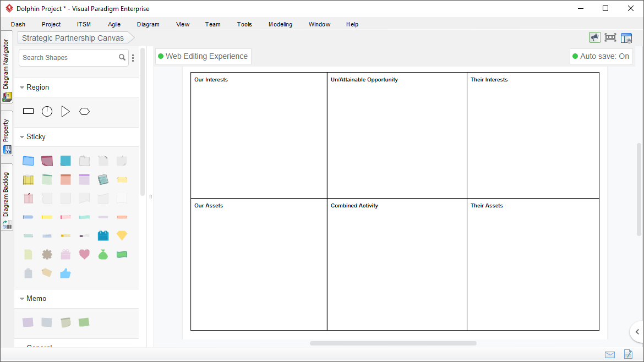Click the envelope message icon in status bar
The width and height of the screenshot is (644, 362).
click(x=610, y=355)
